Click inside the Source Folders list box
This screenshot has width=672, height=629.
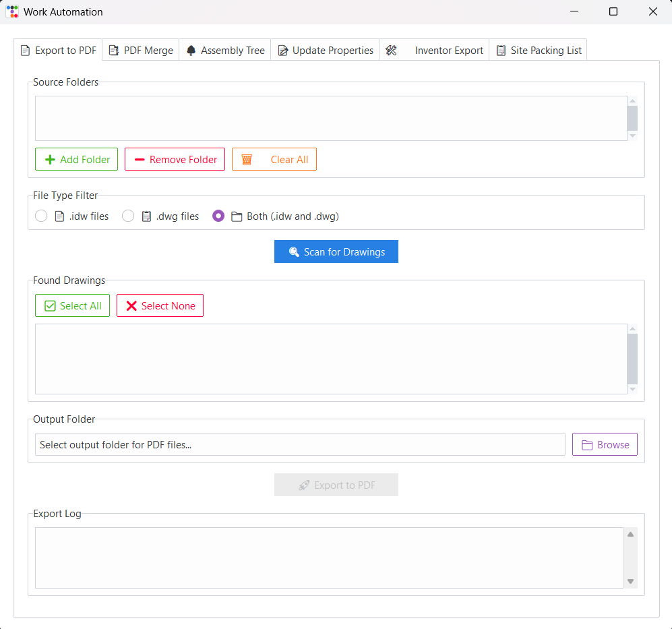tap(331, 119)
